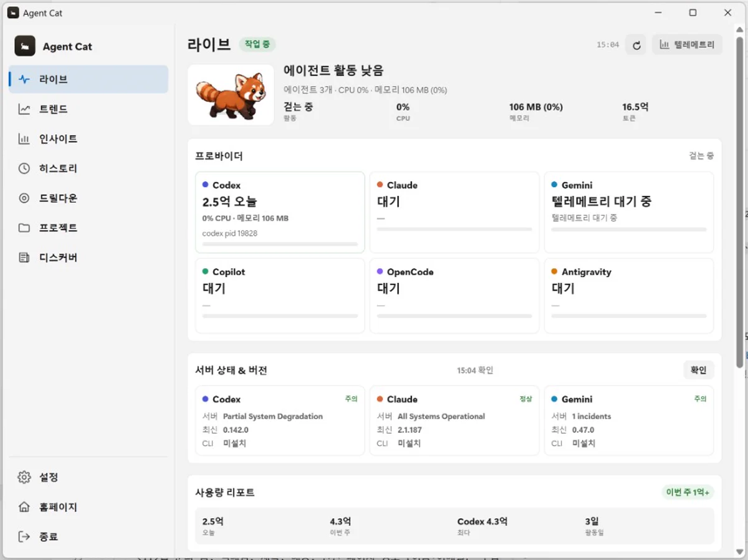748x560 pixels.
Task: Click the vertical scrollbar on the right
Action: (x=740, y=203)
